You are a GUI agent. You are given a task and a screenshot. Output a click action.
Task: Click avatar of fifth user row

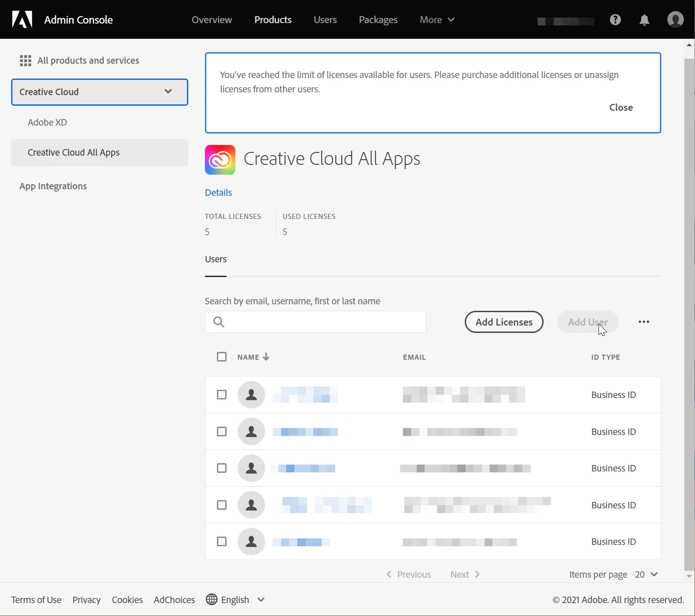click(252, 542)
